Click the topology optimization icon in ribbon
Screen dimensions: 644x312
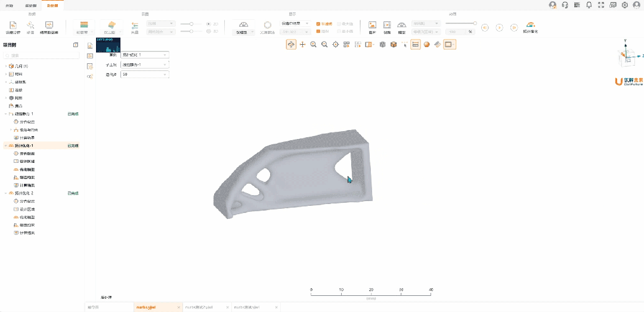(x=530, y=27)
